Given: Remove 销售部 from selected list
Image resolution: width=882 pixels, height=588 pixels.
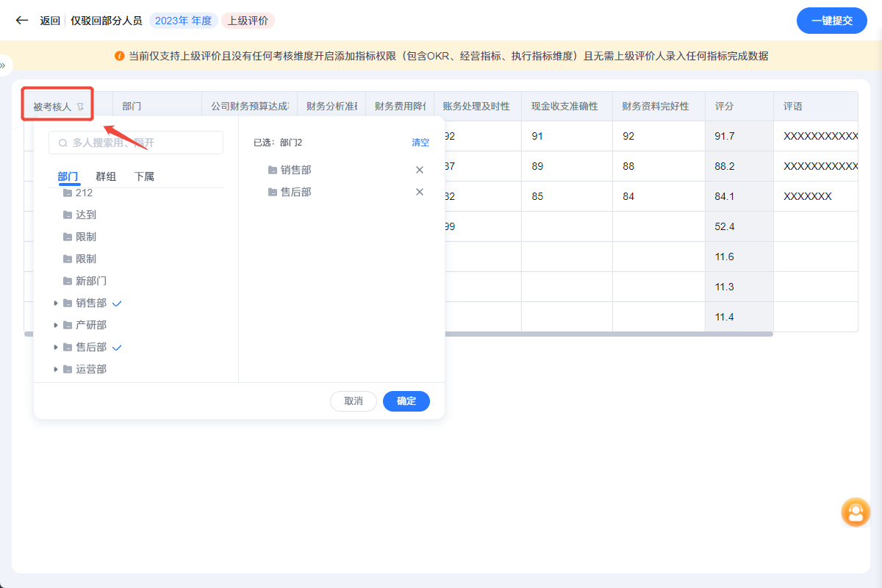Looking at the screenshot, I should coord(420,170).
